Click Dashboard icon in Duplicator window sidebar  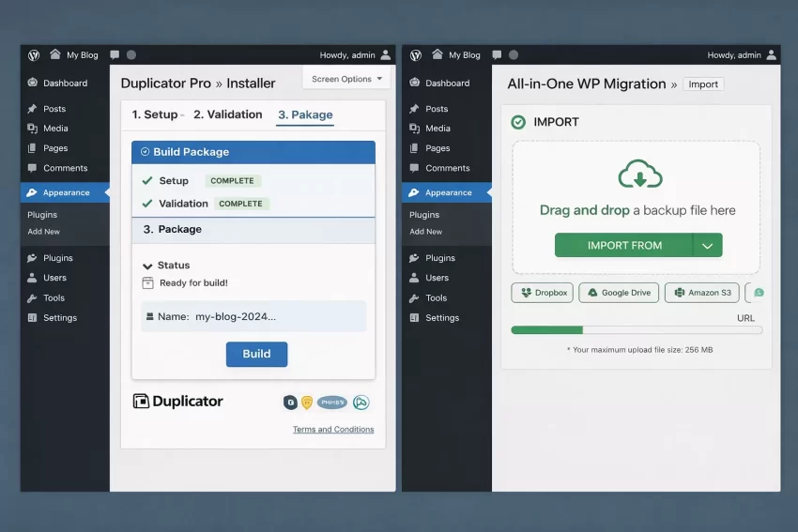[x=33, y=83]
